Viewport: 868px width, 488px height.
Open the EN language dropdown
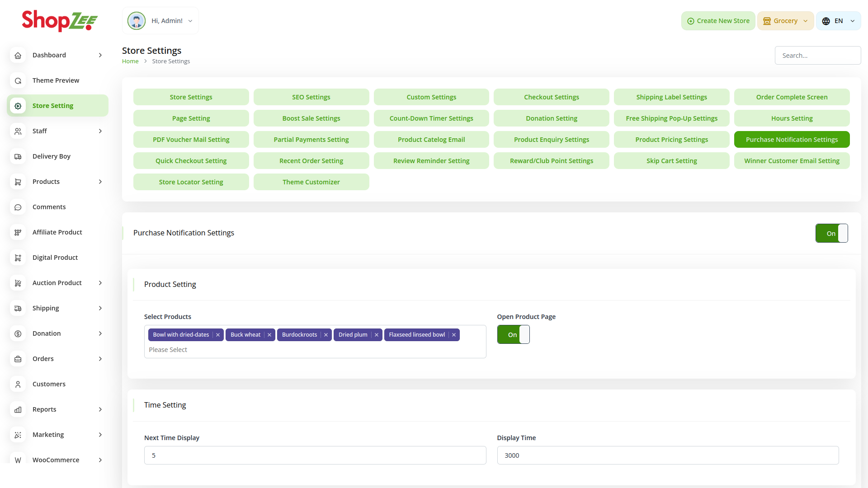coord(839,21)
